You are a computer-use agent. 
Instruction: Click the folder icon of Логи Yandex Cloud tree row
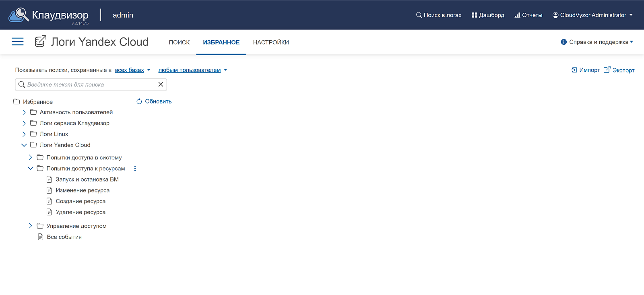tap(33, 145)
